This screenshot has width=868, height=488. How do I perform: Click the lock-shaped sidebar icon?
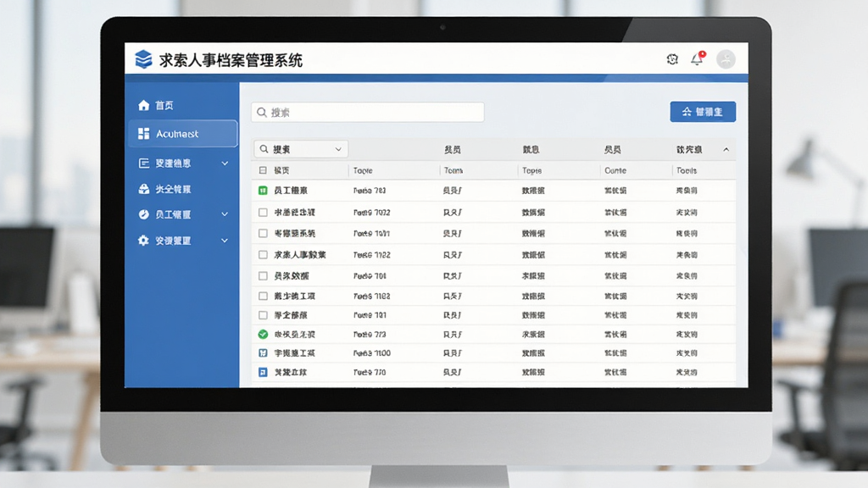[x=144, y=189]
